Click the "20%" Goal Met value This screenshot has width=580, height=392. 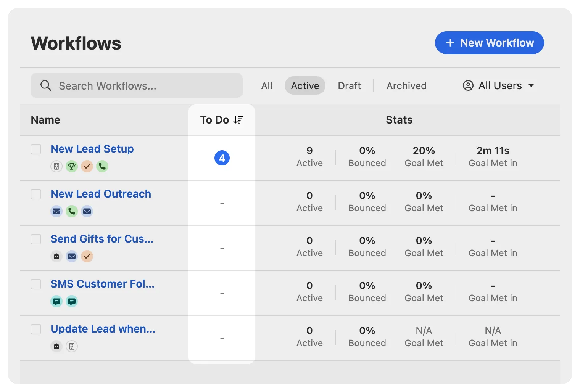[424, 151]
